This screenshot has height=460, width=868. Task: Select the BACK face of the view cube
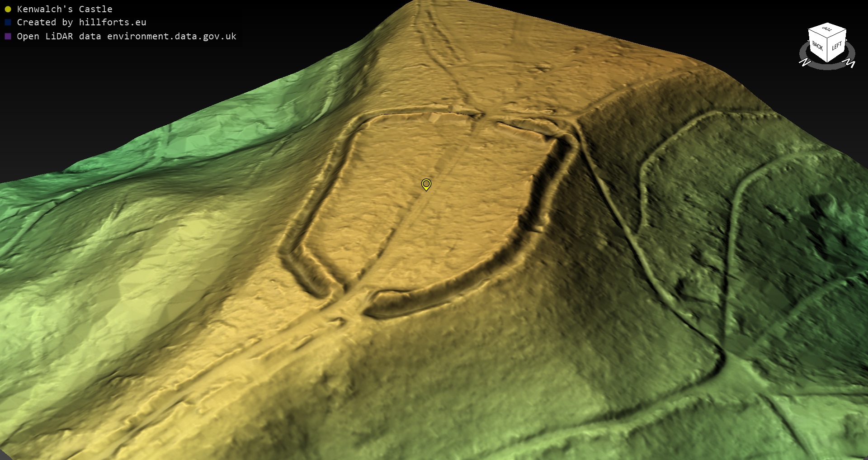click(x=817, y=46)
